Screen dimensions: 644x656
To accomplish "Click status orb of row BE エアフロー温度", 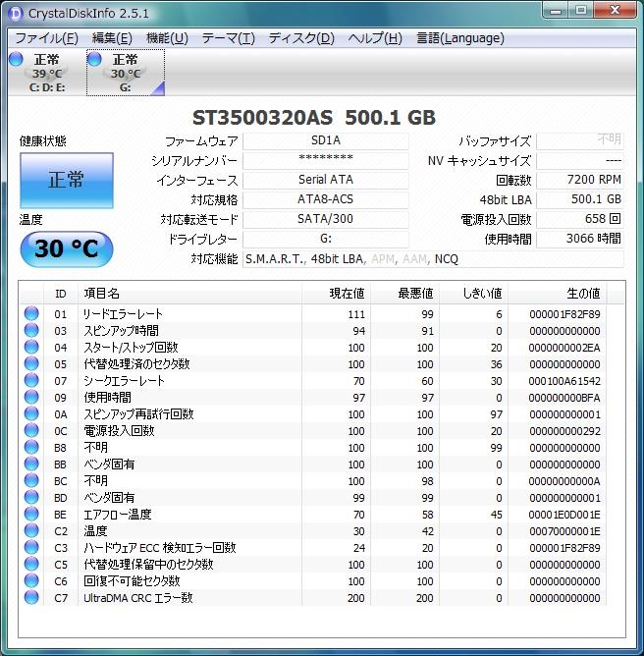I will [31, 515].
